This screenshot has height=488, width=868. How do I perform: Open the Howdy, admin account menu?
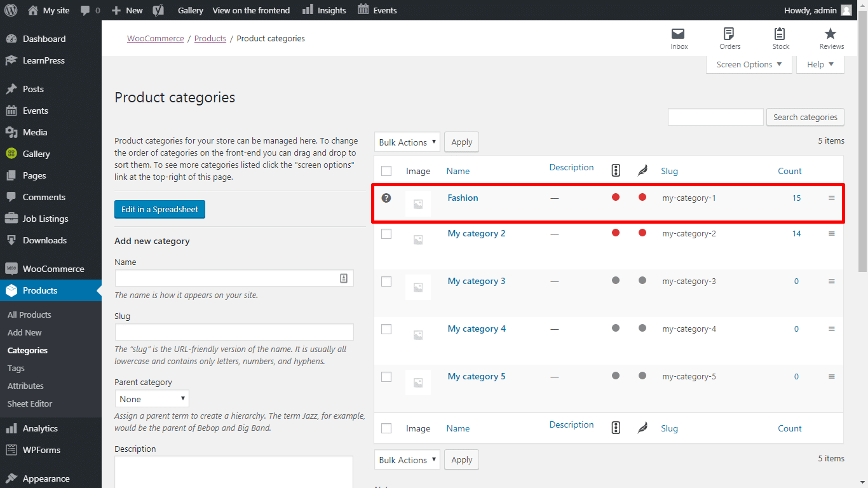[x=818, y=10]
